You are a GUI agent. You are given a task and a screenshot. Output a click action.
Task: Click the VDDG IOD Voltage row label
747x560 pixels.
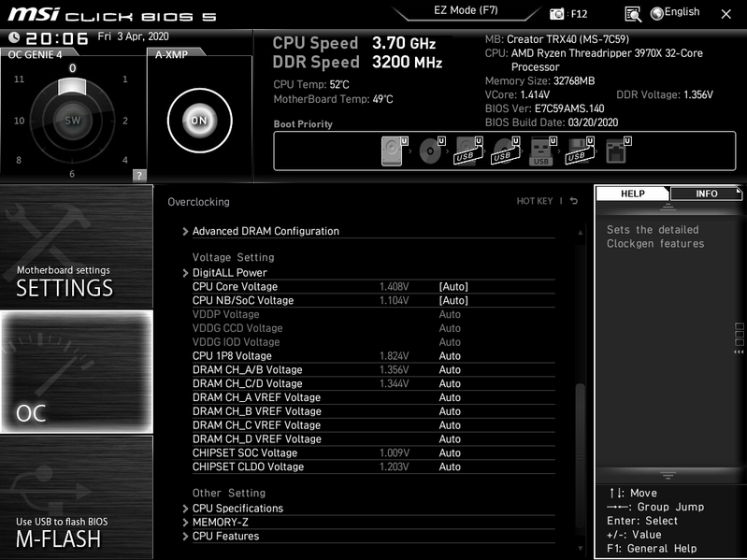coord(236,342)
